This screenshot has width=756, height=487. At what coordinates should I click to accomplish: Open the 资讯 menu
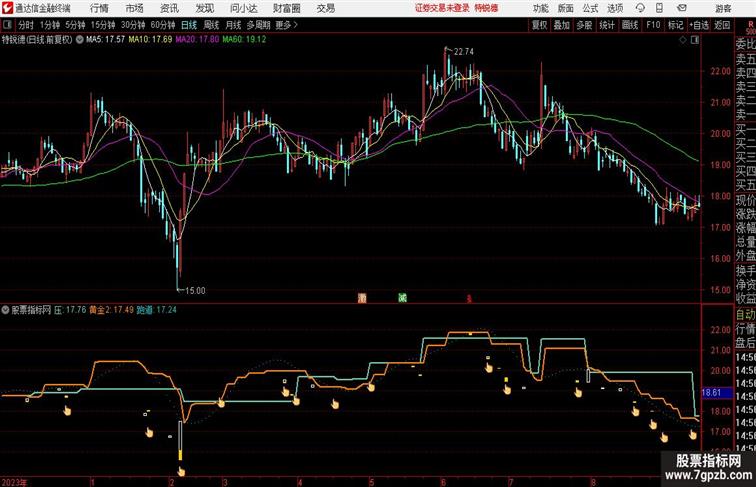click(x=169, y=8)
